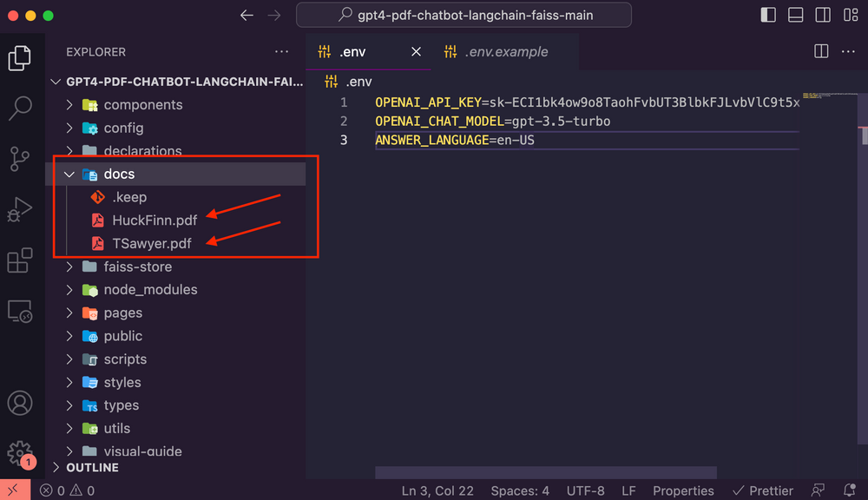Toggle the panel visibility layout control
This screenshot has width=868, height=500.
click(x=794, y=15)
